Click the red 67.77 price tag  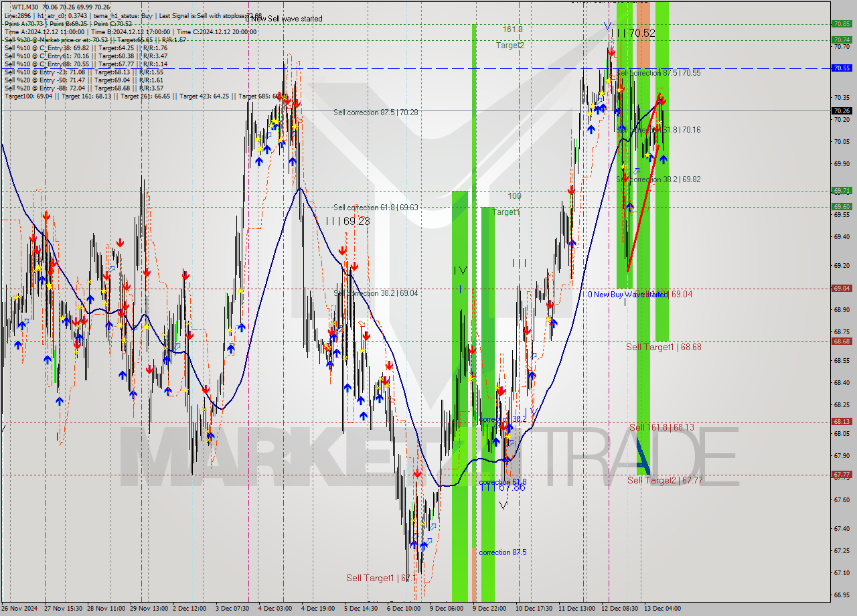(x=842, y=474)
